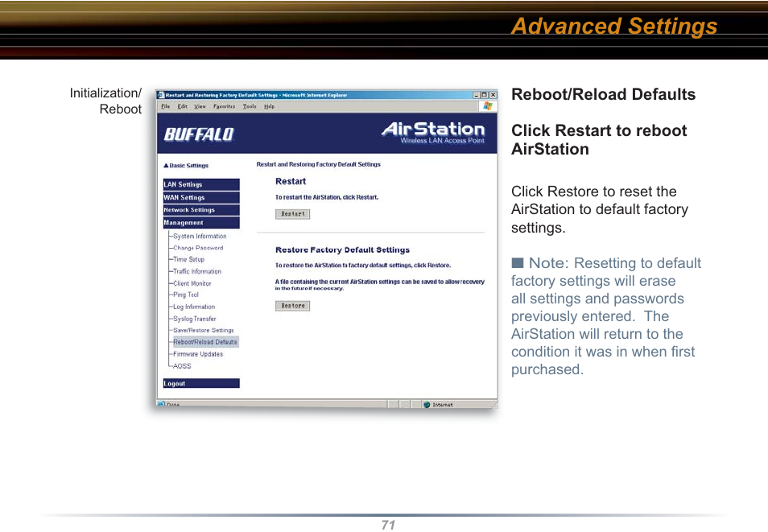The height and width of the screenshot is (532, 768).
Task: Click the Internet Explorer title bar icon
Action: tap(161, 95)
